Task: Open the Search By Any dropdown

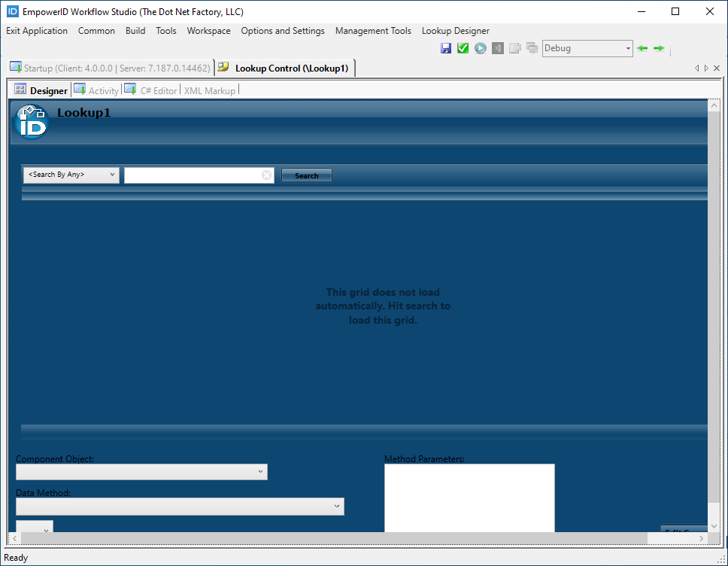Action: pos(71,175)
